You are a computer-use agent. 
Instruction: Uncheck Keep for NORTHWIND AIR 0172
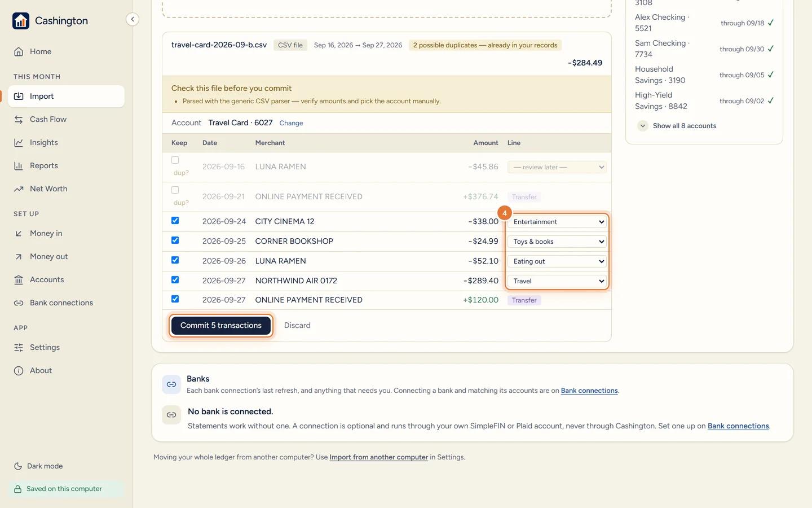pos(175,280)
